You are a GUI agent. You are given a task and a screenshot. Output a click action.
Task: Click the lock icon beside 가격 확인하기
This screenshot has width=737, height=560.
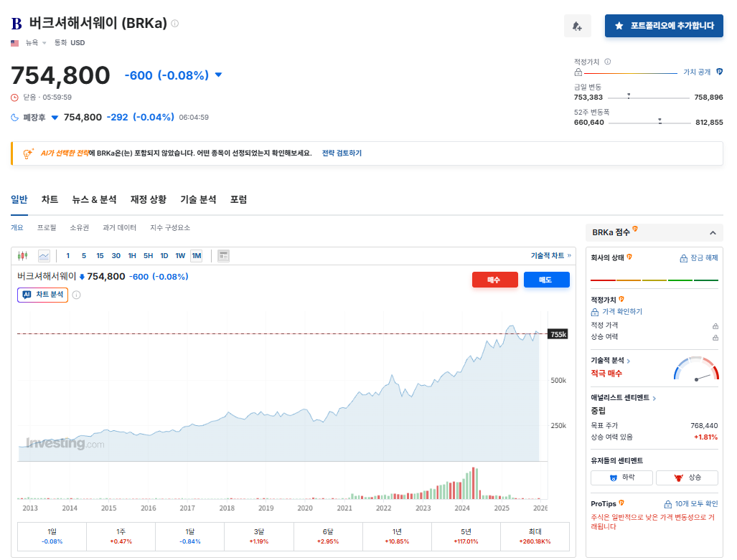tap(595, 312)
